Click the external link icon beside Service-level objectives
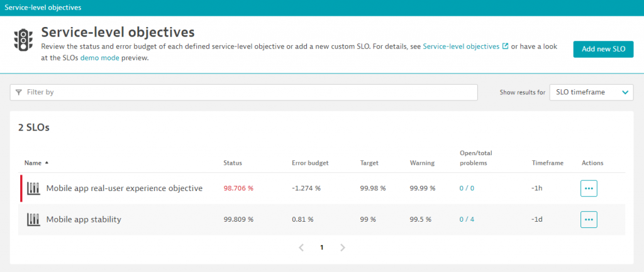The image size is (644, 272). point(505,46)
